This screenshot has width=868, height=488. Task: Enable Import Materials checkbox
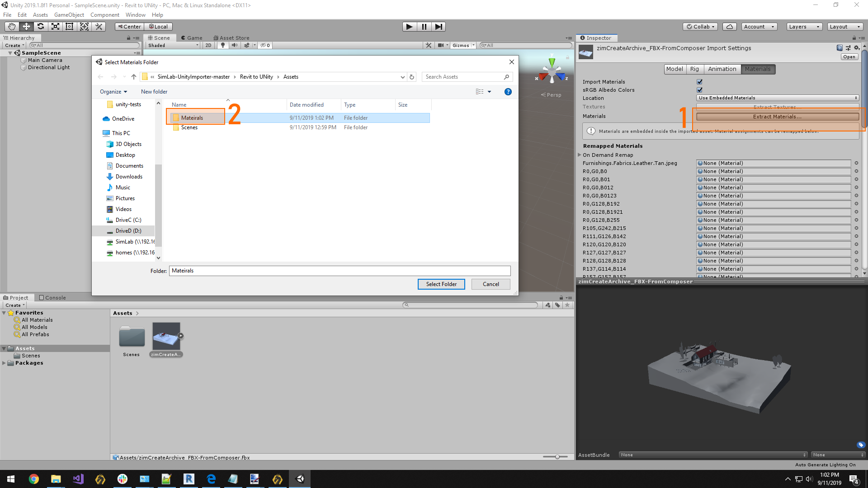point(699,82)
